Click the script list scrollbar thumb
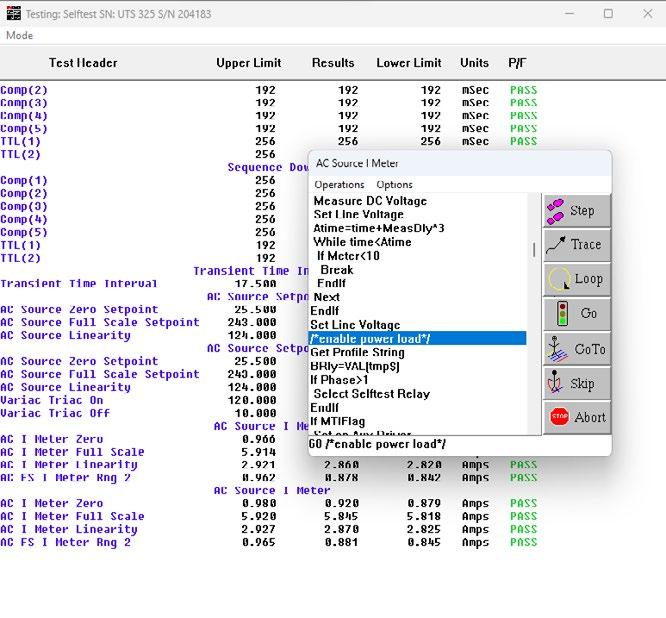 click(534, 249)
